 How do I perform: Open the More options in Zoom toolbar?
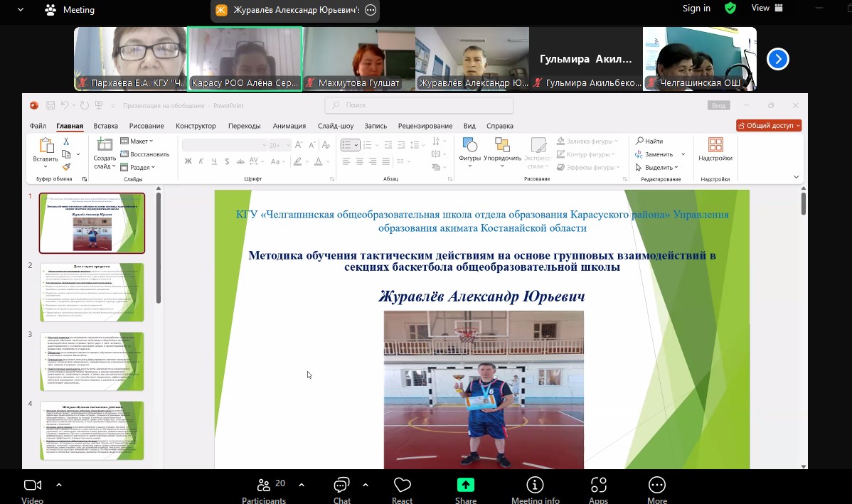(x=656, y=486)
